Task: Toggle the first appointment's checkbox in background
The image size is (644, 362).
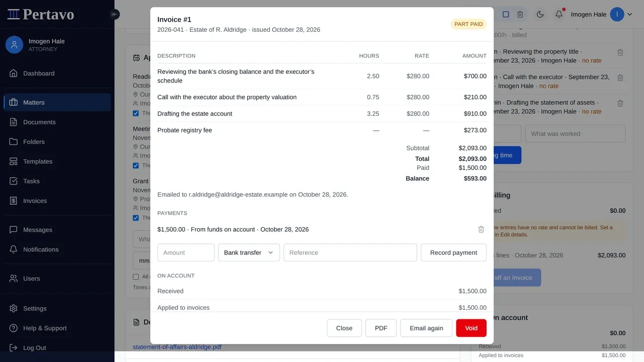Action: pos(136,113)
